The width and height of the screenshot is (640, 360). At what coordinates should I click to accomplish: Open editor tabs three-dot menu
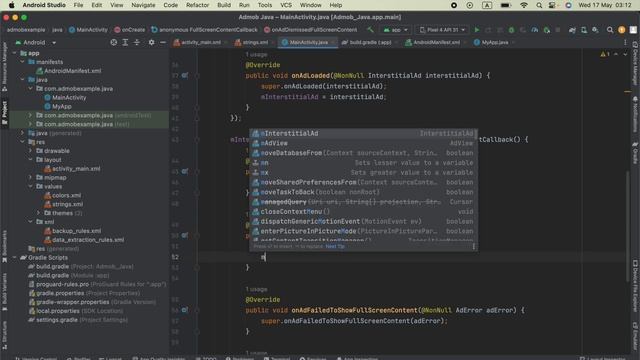click(625, 42)
